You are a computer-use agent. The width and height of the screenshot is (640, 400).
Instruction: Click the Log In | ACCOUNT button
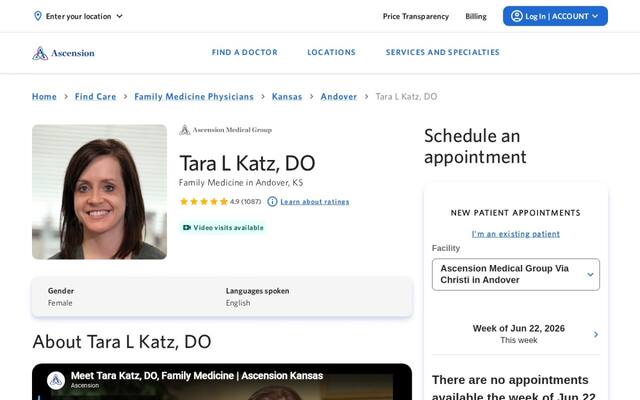[555, 16]
